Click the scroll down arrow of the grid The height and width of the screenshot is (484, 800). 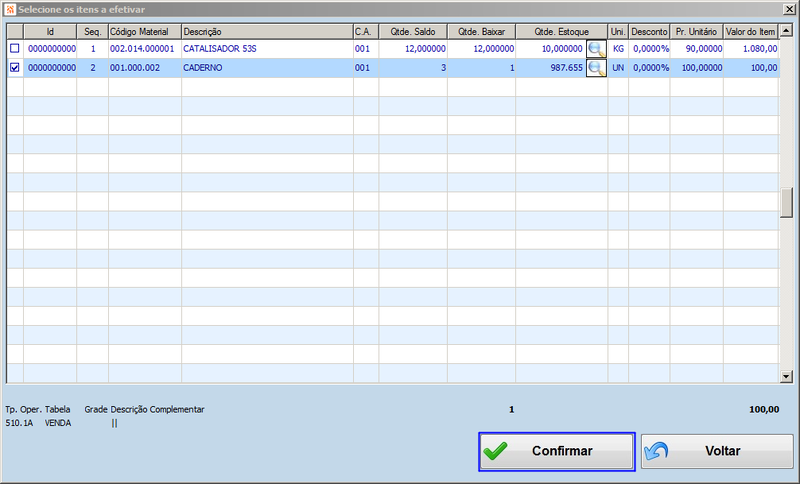coord(786,377)
